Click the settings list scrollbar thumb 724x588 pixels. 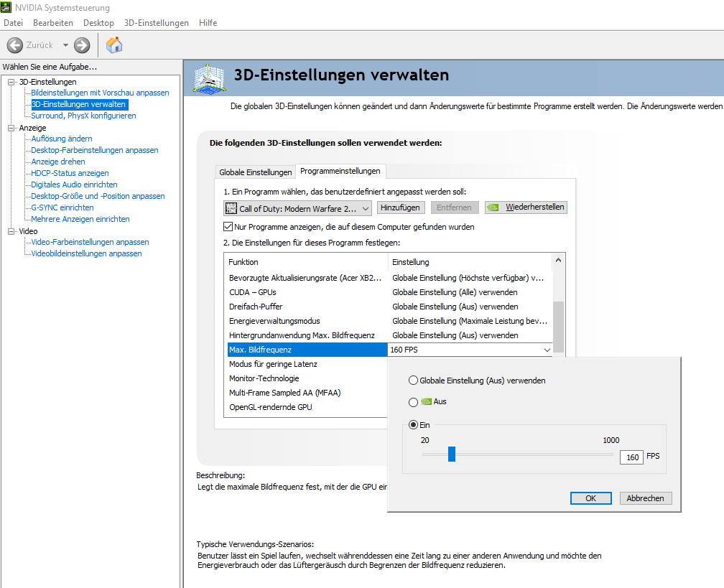pyautogui.click(x=558, y=327)
